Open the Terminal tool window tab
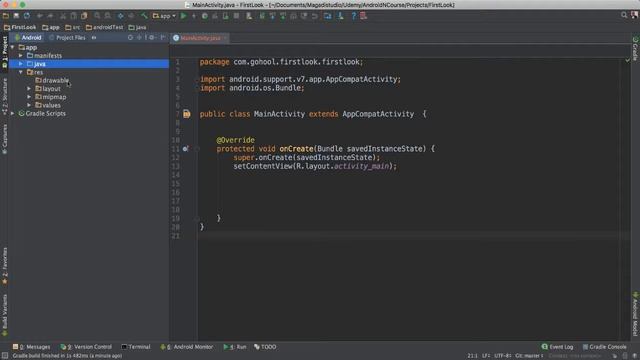The image size is (640, 360). (x=136, y=347)
